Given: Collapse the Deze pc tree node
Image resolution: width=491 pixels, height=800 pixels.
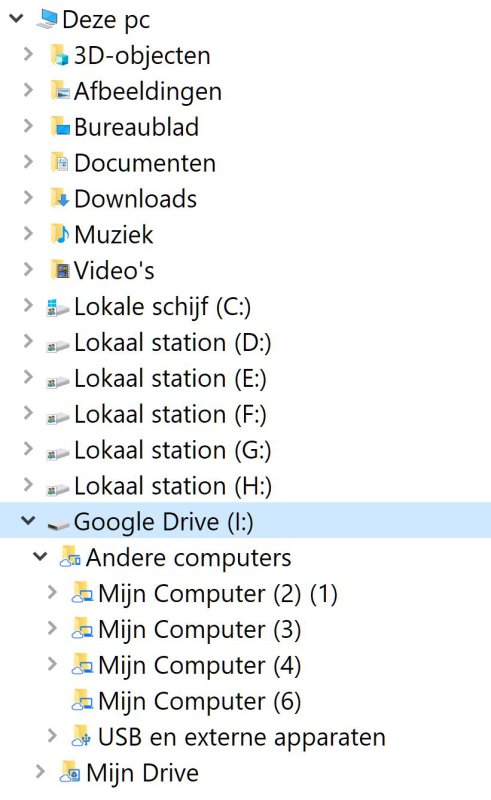Looking at the screenshot, I should 17,19.
